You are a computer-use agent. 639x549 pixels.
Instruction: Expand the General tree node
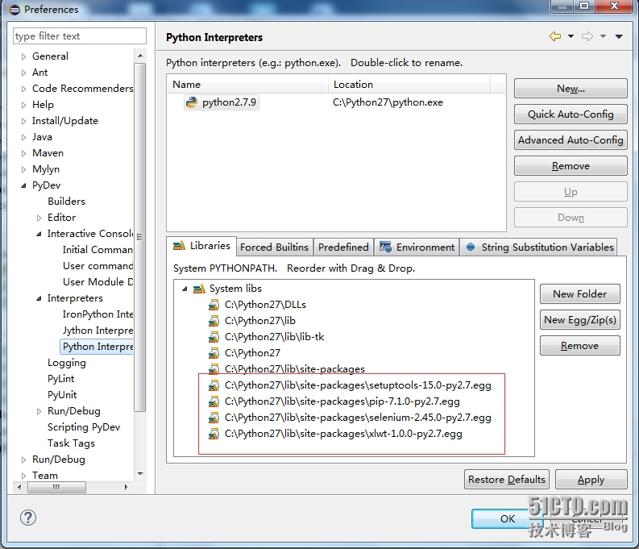click(24, 57)
